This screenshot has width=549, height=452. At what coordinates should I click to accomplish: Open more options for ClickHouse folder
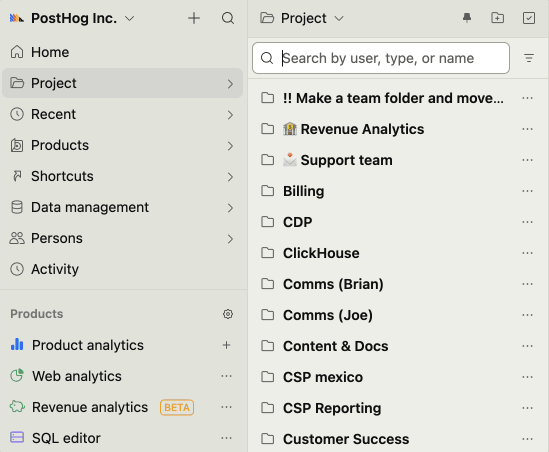[x=527, y=253]
